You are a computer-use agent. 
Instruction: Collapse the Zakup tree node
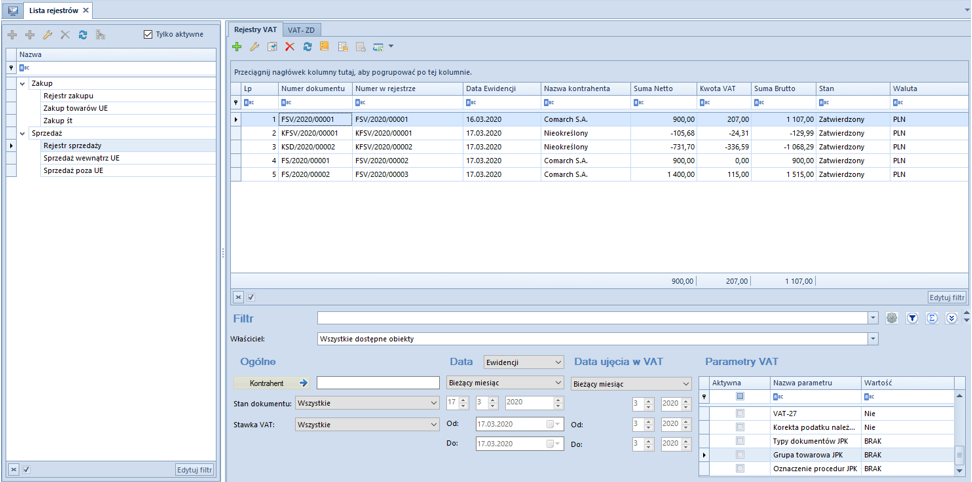23,84
